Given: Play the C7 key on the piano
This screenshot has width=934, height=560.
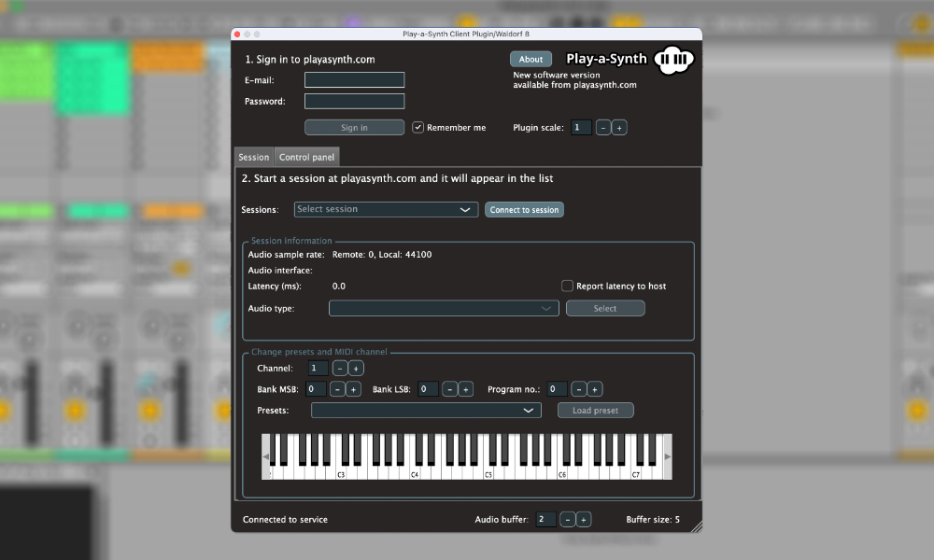Looking at the screenshot, I should (x=636, y=473).
